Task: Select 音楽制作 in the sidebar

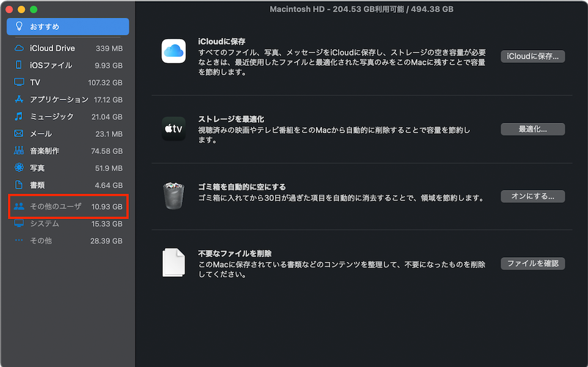Action: (68, 151)
